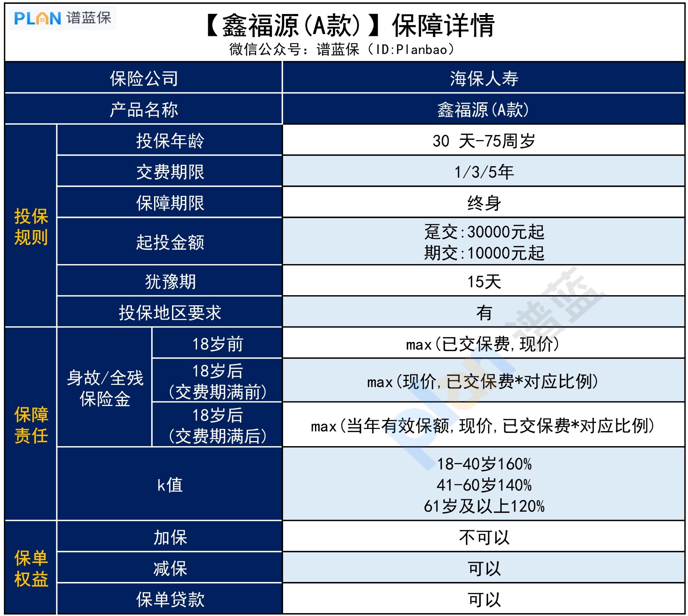Select the 1/3/5年 value
688x616 pixels.
pyautogui.click(x=484, y=172)
